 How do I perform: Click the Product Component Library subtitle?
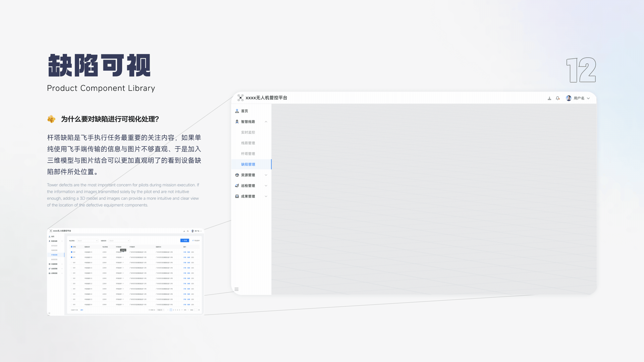tap(101, 88)
